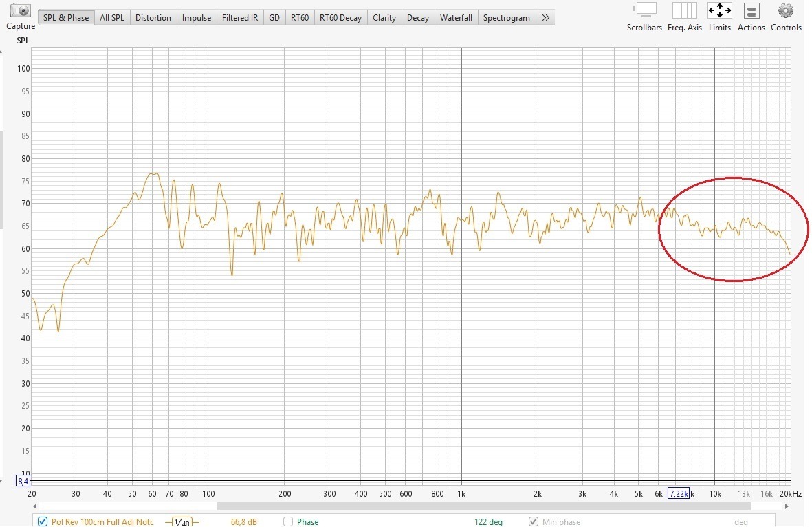This screenshot has width=812, height=527.
Task: Switch to the Clarity tab
Action: click(x=384, y=18)
